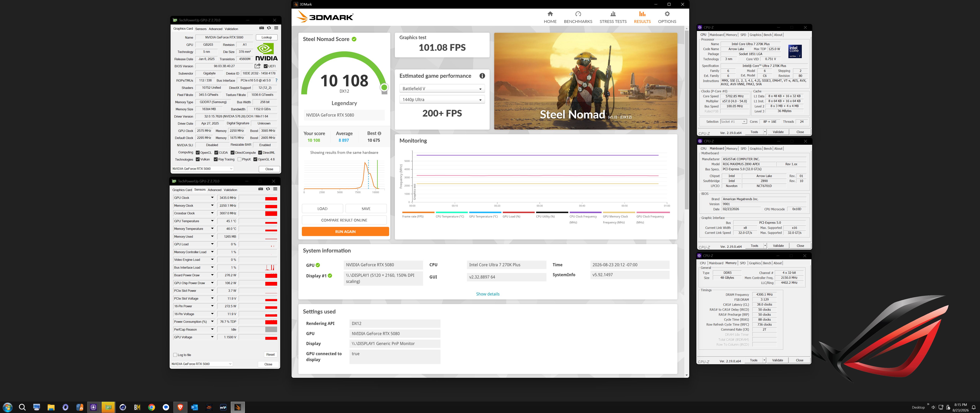Screen dimensions: 980x413
Task: Click the BIOS share/export icon in GPU-Z
Action: pyautogui.click(x=258, y=66)
